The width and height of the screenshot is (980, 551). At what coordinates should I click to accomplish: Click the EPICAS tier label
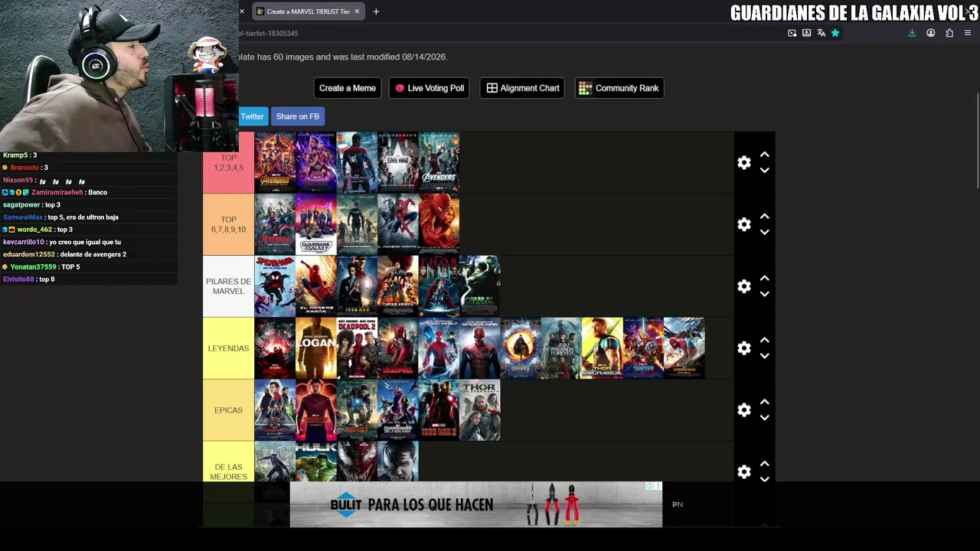228,410
